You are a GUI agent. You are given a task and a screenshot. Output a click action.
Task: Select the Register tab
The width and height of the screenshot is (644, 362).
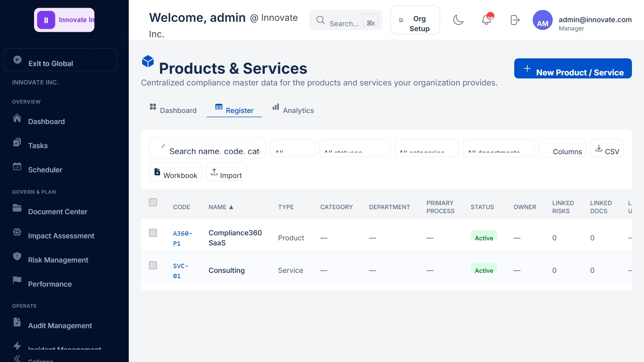coord(234,110)
